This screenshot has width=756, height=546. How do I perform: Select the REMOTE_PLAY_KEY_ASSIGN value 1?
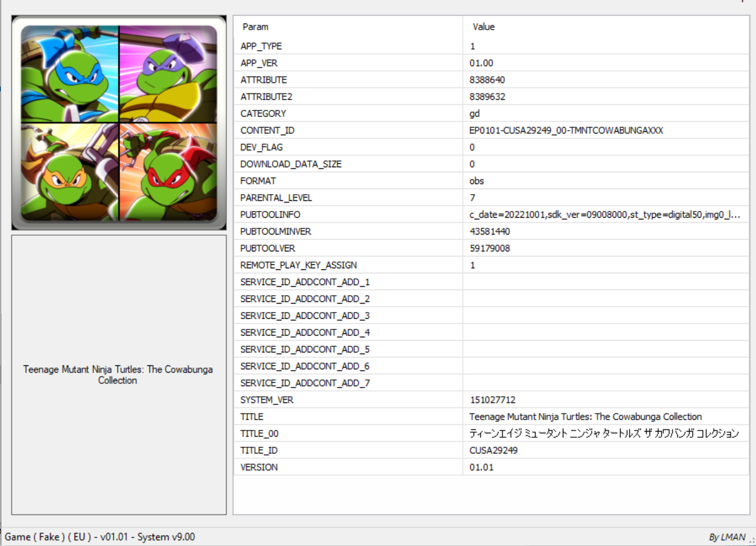click(473, 265)
